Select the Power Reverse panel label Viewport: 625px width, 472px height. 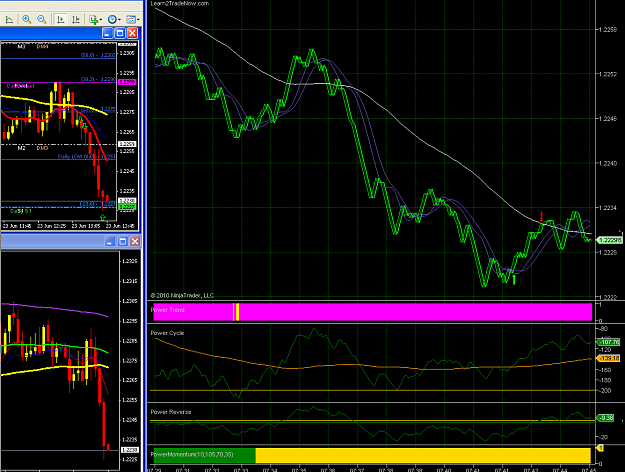171,412
